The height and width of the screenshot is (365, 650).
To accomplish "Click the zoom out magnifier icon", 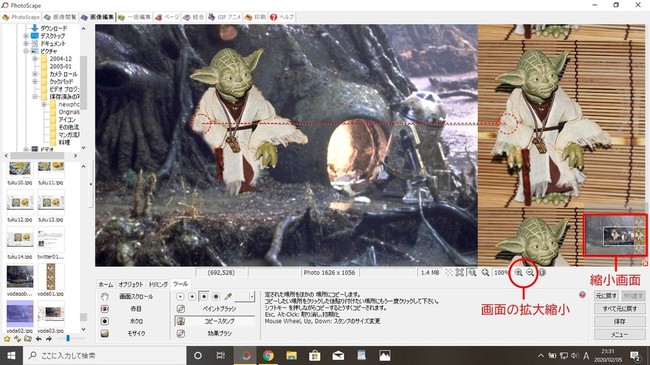I will coord(530,273).
